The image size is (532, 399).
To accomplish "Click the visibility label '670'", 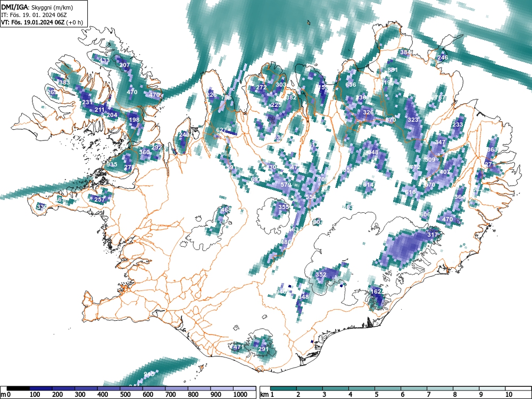I will 390,119.
